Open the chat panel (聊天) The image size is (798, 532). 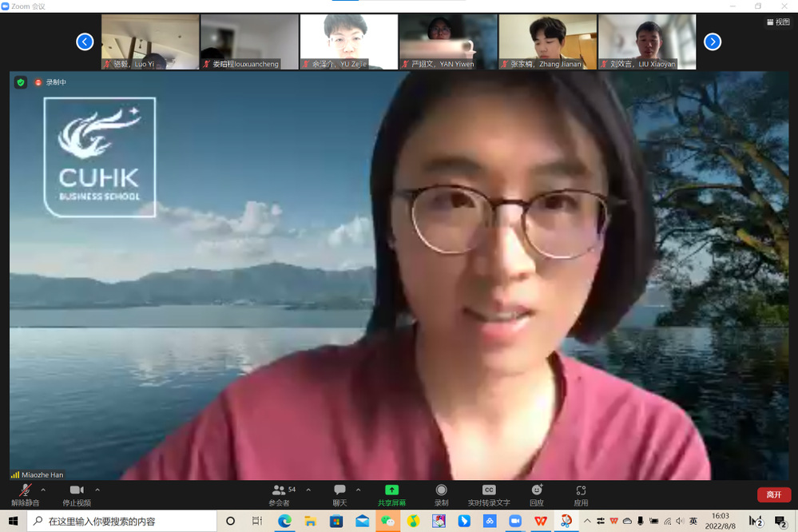pyautogui.click(x=339, y=494)
